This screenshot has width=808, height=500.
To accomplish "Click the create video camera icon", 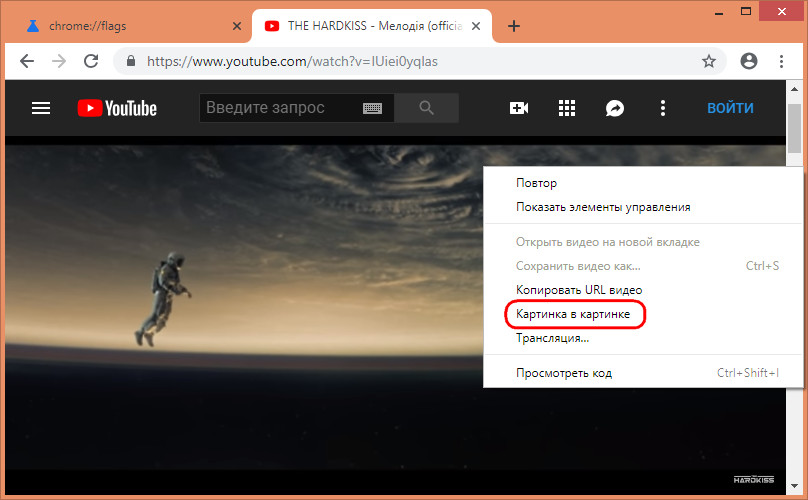I will 518,108.
